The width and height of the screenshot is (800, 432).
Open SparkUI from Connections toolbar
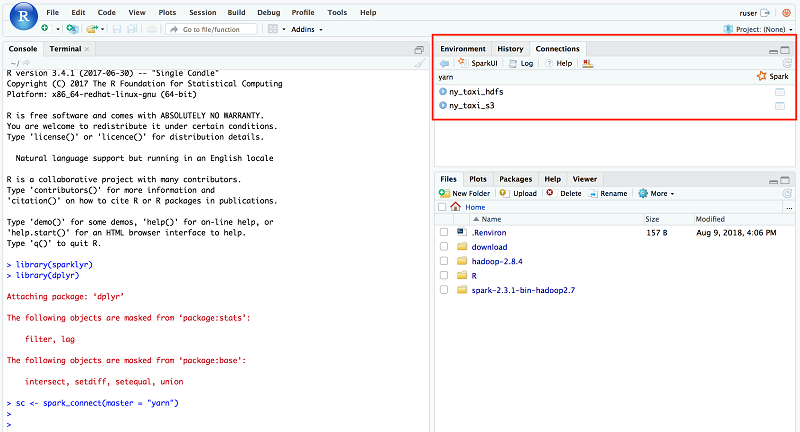[478, 63]
